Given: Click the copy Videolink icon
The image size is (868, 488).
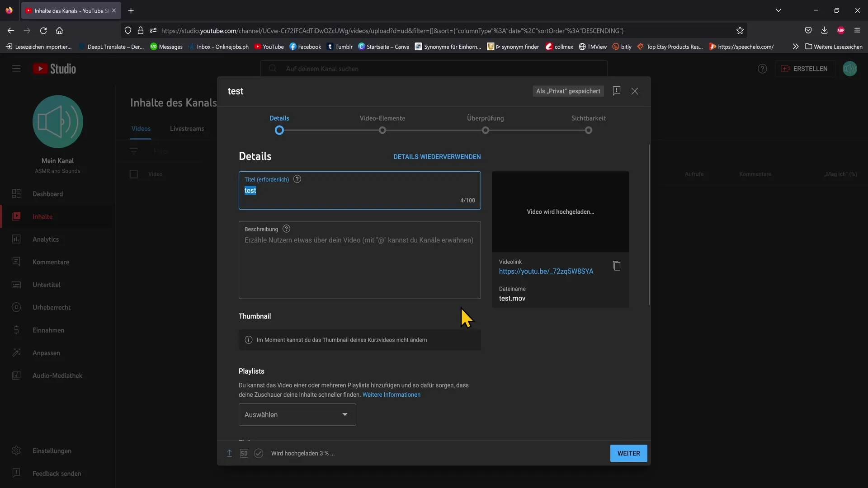Looking at the screenshot, I should click(617, 266).
